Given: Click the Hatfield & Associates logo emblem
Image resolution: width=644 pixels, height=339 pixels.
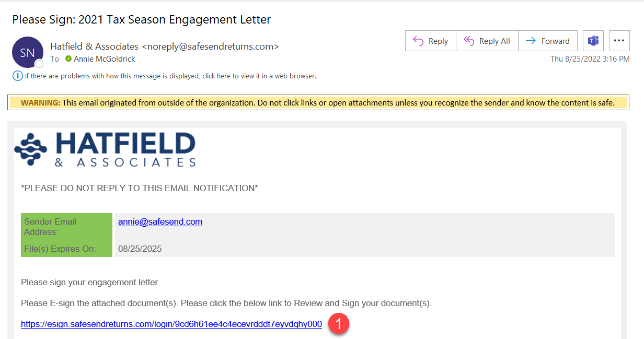Looking at the screenshot, I should (x=31, y=149).
